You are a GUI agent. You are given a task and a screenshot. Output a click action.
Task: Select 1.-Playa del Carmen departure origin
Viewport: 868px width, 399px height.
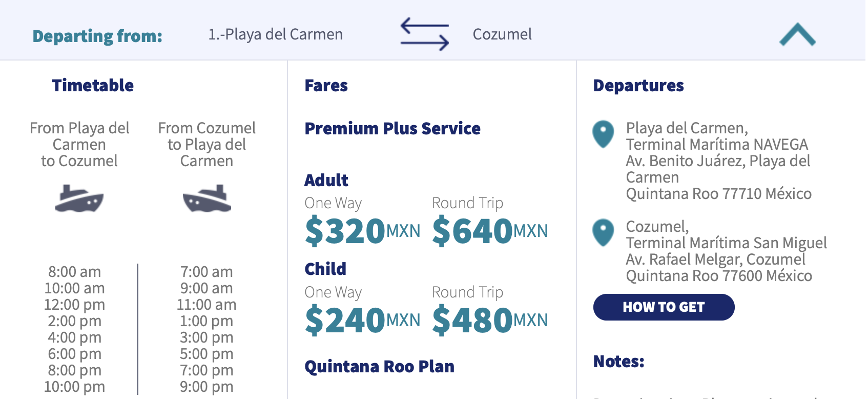275,34
